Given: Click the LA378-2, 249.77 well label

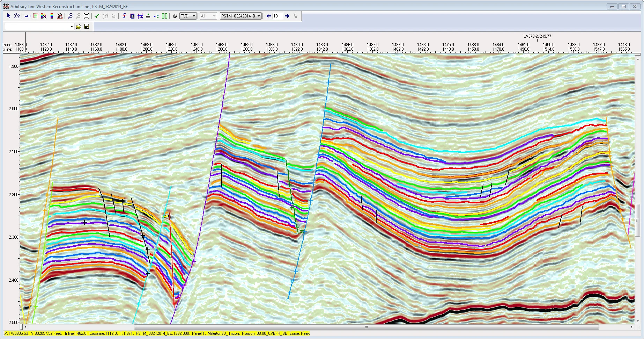Looking at the screenshot, I should click(x=537, y=36).
